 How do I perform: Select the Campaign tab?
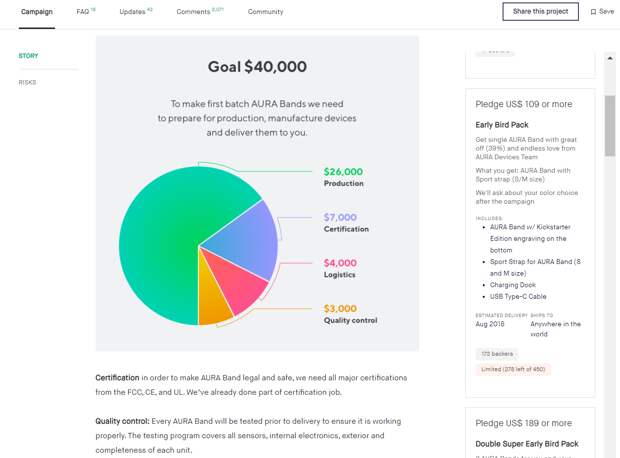[37, 12]
